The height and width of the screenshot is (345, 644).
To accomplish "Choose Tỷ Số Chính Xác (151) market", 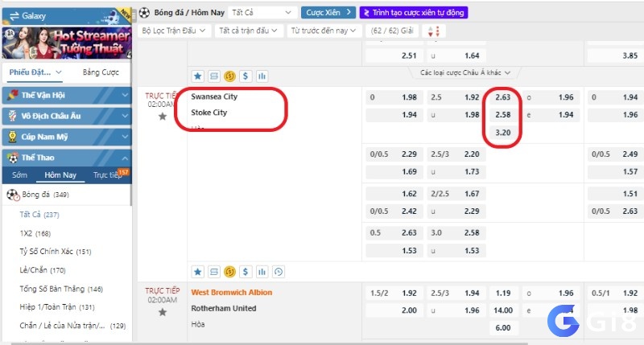I will (56, 252).
